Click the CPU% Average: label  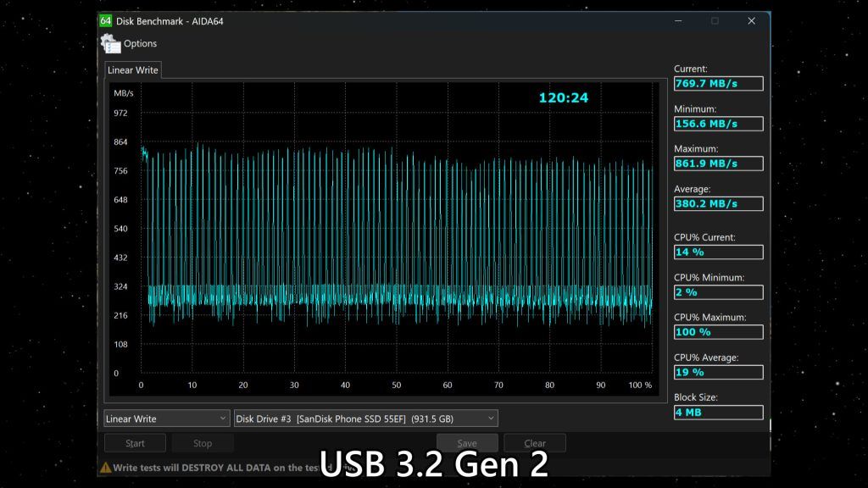pyautogui.click(x=706, y=358)
